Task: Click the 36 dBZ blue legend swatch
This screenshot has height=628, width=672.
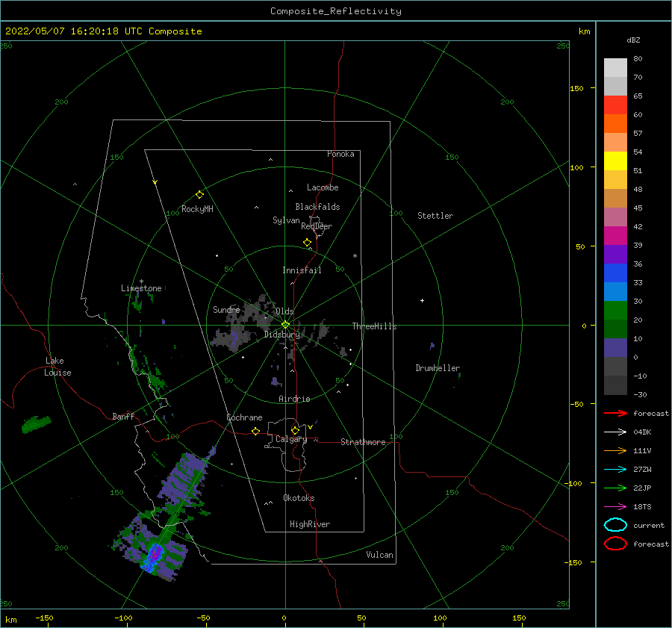Action: tap(615, 273)
